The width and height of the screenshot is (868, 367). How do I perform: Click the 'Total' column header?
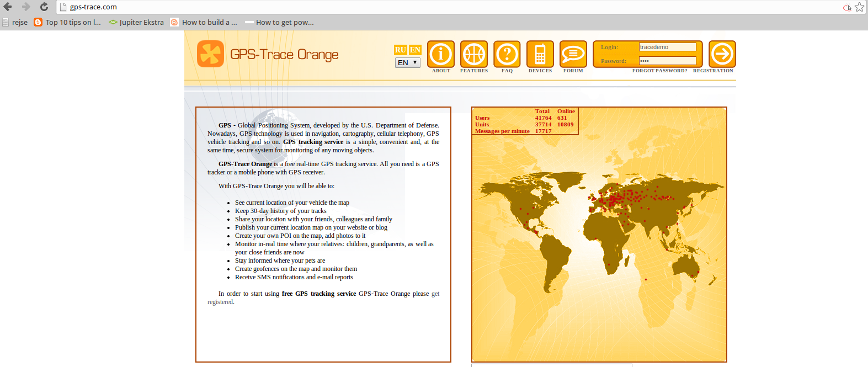pos(542,111)
